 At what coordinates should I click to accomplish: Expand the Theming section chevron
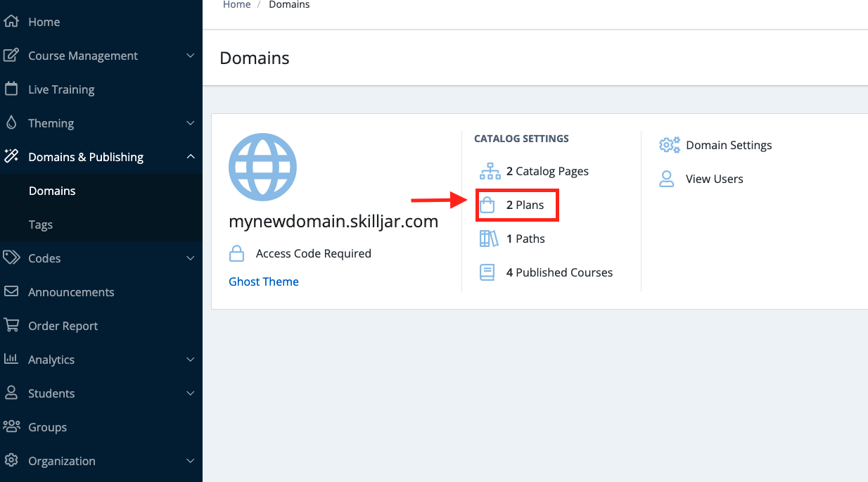190,123
